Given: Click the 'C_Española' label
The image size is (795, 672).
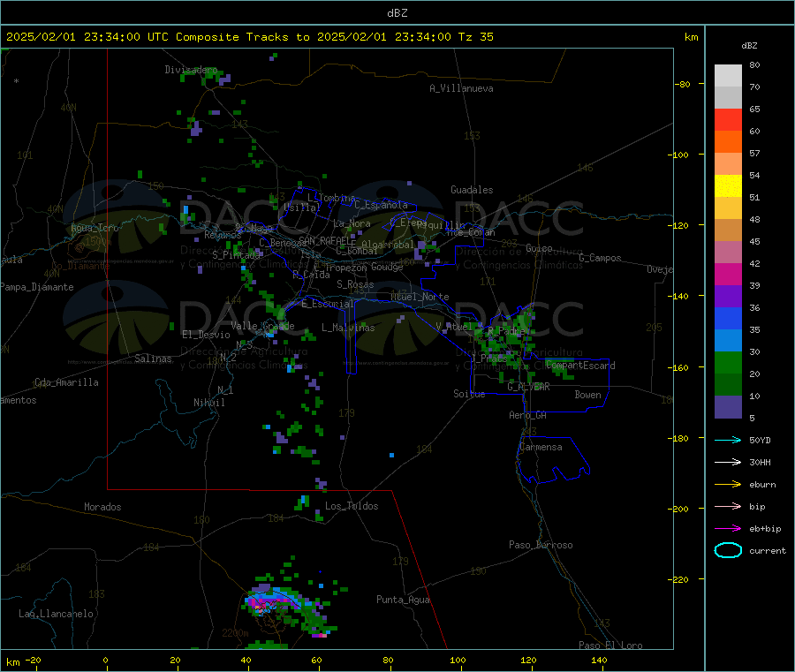Looking at the screenshot, I should pos(382,205).
